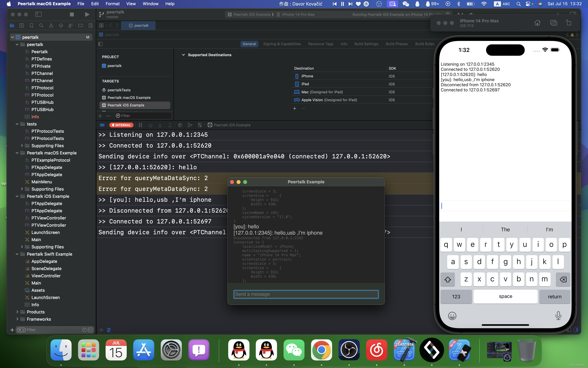Screen dimensions: 588x368
Task: Add a destination with the plus button
Action: click(294, 109)
